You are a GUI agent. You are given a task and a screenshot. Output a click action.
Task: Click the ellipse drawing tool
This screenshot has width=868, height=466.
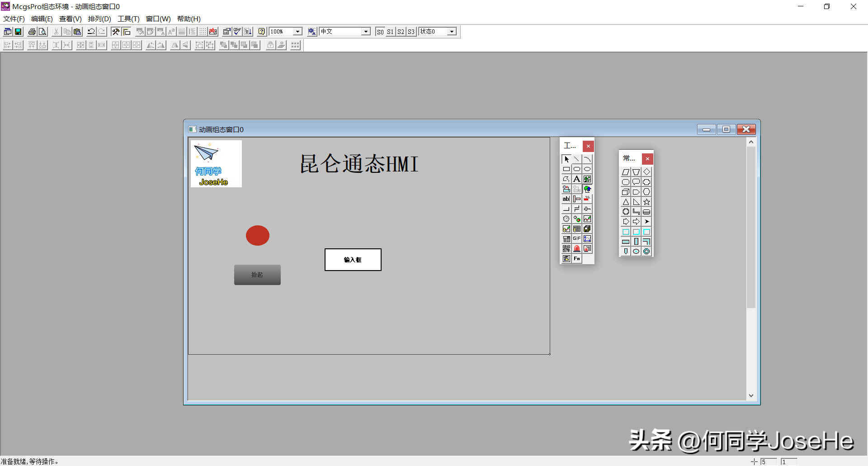pyautogui.click(x=587, y=169)
